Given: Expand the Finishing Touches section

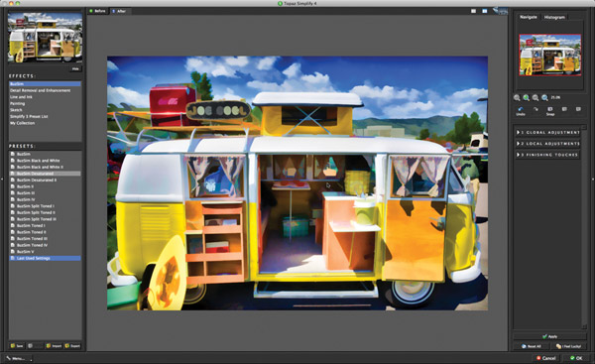Looking at the screenshot, I should click(x=547, y=155).
